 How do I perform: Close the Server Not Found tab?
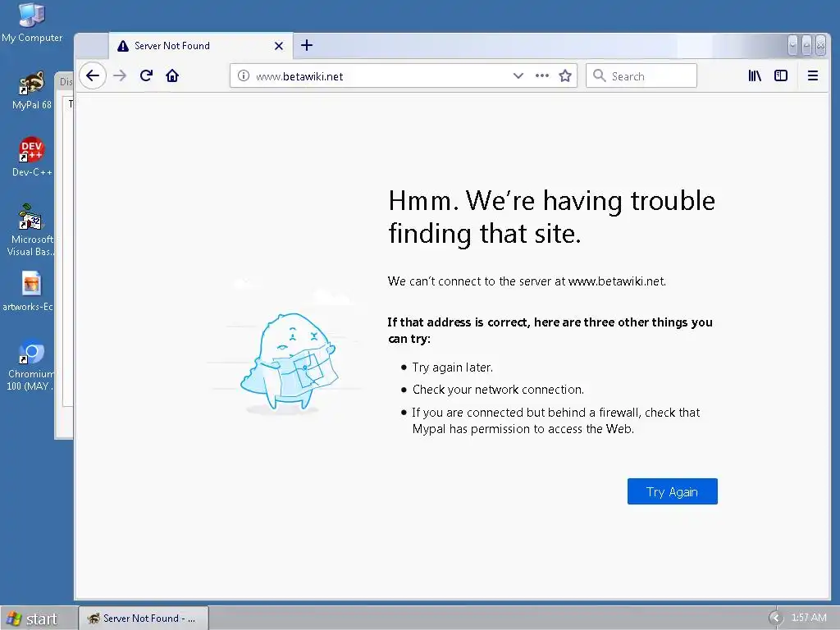(x=279, y=46)
